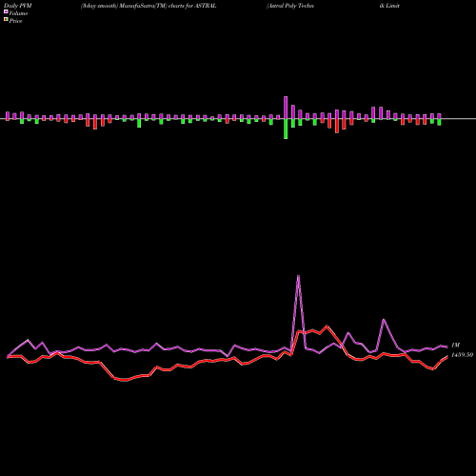Click the Price legend label
476x476 pixels.
[x=15, y=21]
